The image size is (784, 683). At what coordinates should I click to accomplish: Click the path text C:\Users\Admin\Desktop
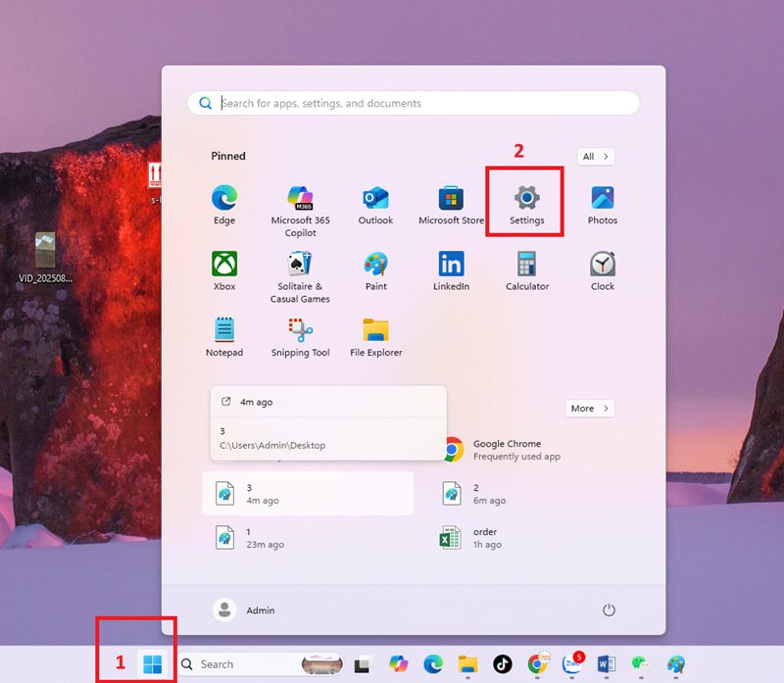(272, 445)
